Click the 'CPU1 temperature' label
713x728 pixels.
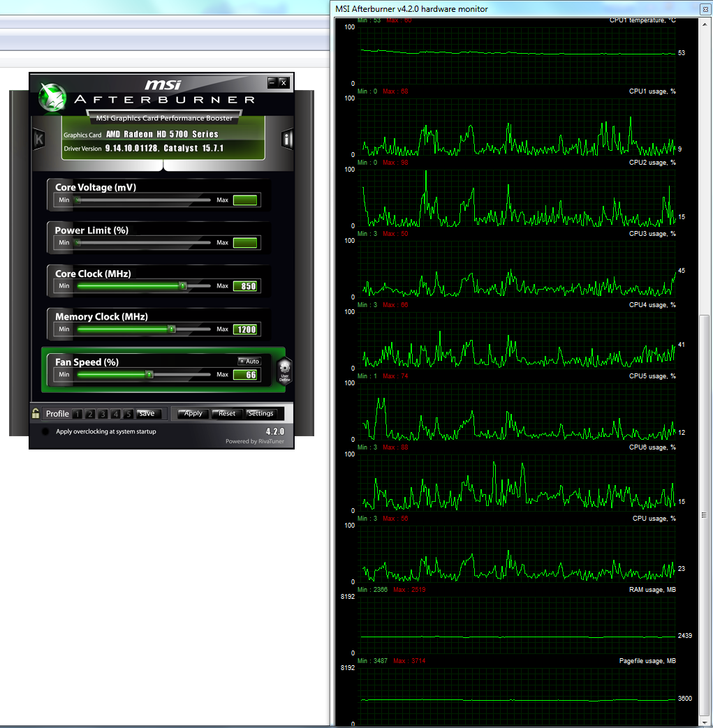642,20
